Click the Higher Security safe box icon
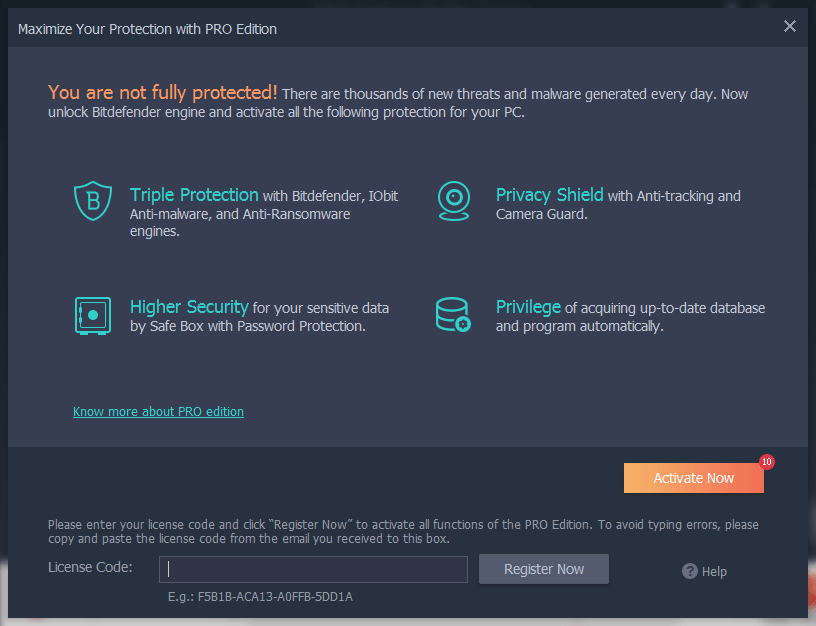 pyautogui.click(x=92, y=314)
